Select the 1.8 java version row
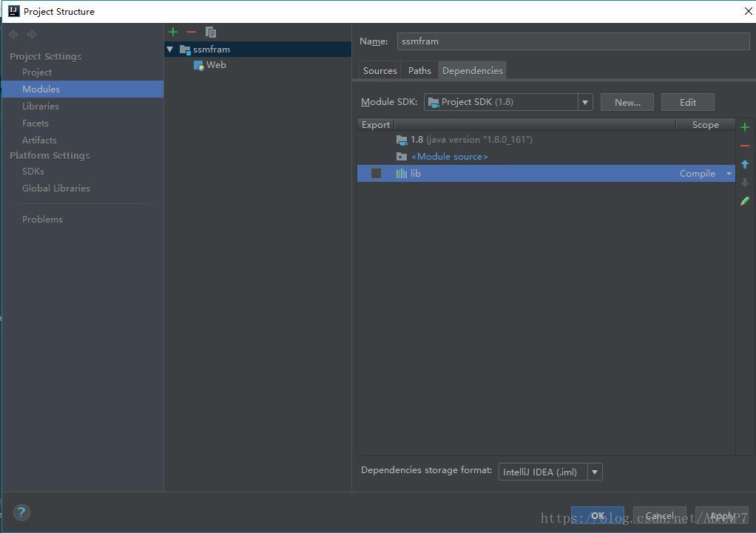 click(x=546, y=140)
